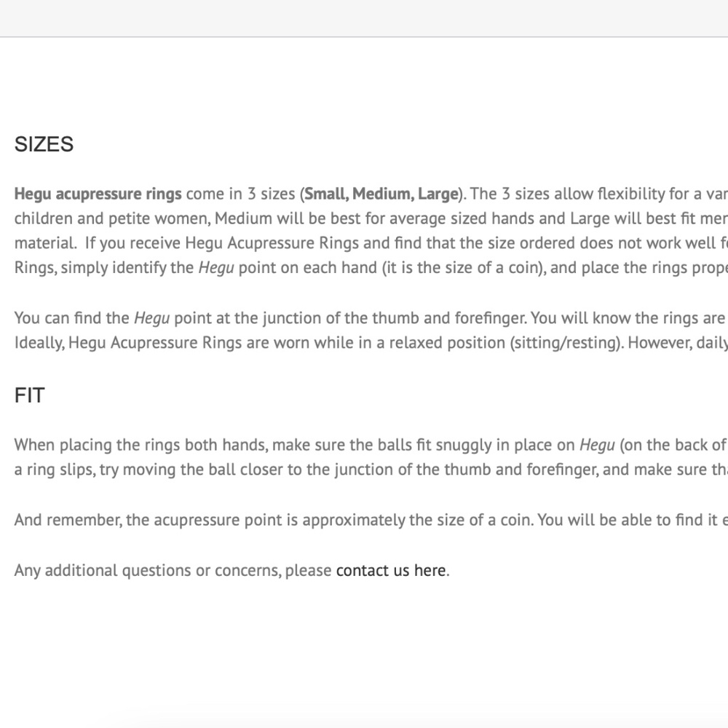Click the bold "Hegu acupressure rings" text
This screenshot has width=728, height=728.
[x=98, y=194]
